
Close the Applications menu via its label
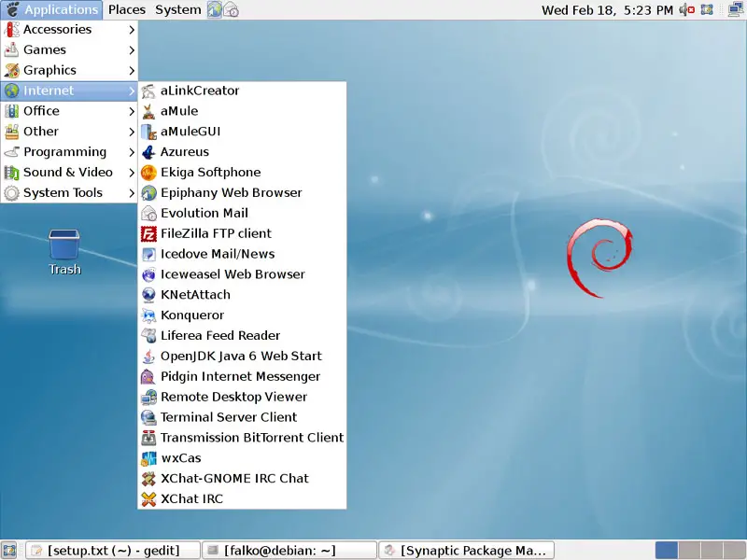62,9
